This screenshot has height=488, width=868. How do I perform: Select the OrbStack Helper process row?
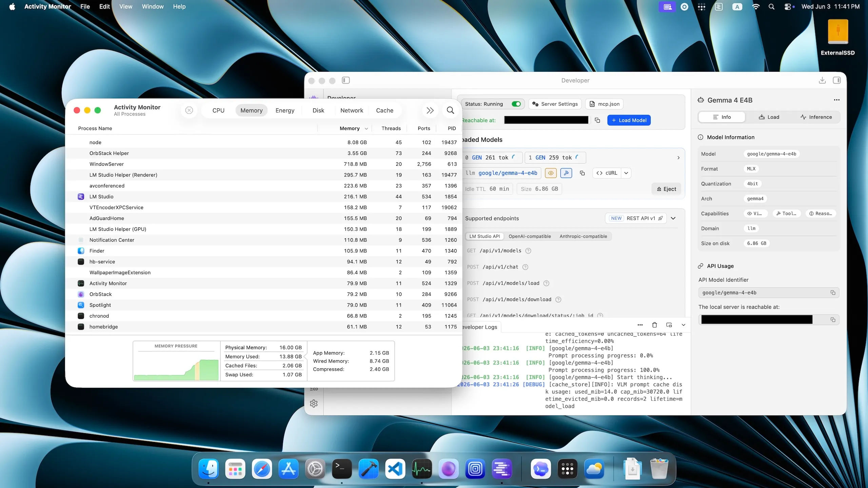[264, 153]
